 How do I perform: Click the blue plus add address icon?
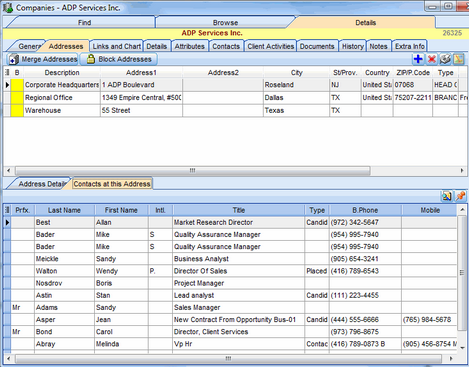[418, 59]
